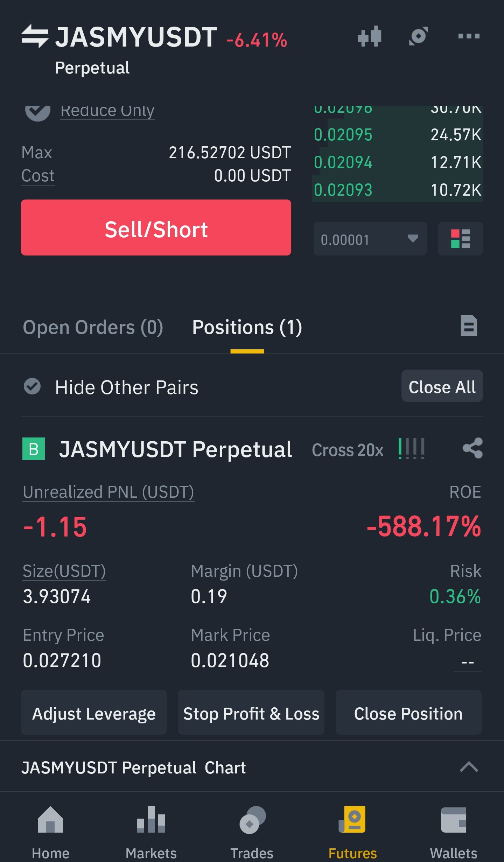Tap the red Sell/Short button

[x=156, y=227]
